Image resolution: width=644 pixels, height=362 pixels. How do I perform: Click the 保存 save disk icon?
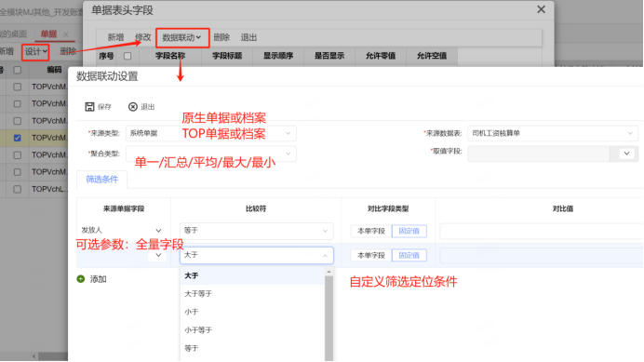pyautogui.click(x=89, y=107)
